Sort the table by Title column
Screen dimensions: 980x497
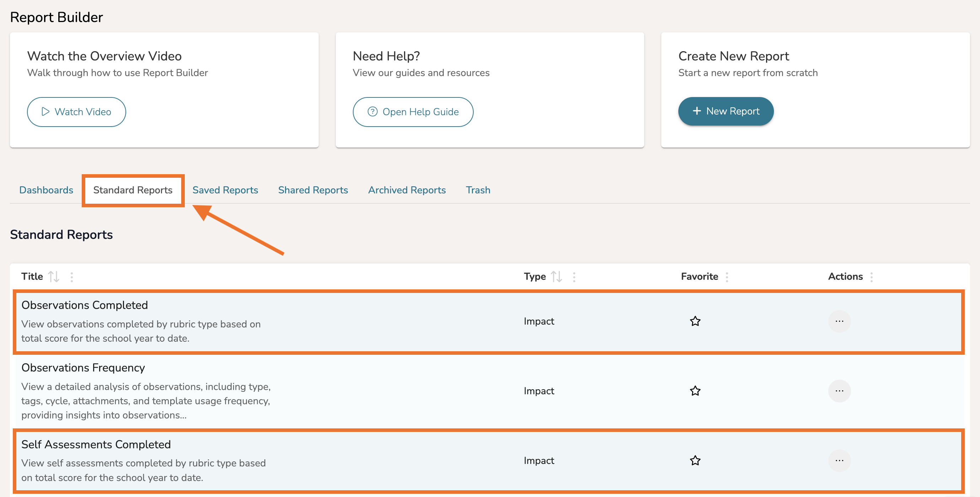coord(54,276)
